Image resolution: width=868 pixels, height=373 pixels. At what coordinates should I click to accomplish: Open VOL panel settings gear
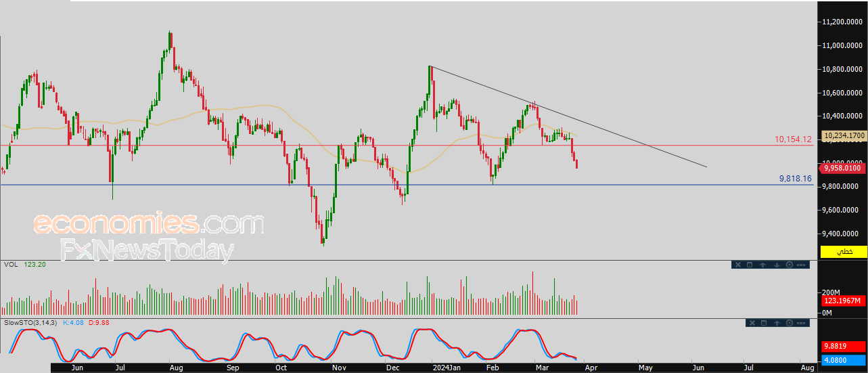pyautogui.click(x=789, y=265)
